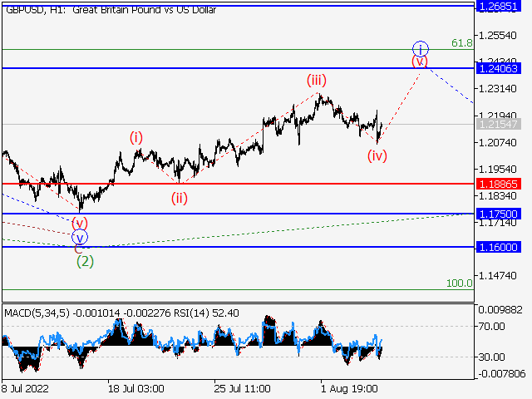Click the red (ii) wave label
The width and height of the screenshot is (532, 399).
click(180, 198)
